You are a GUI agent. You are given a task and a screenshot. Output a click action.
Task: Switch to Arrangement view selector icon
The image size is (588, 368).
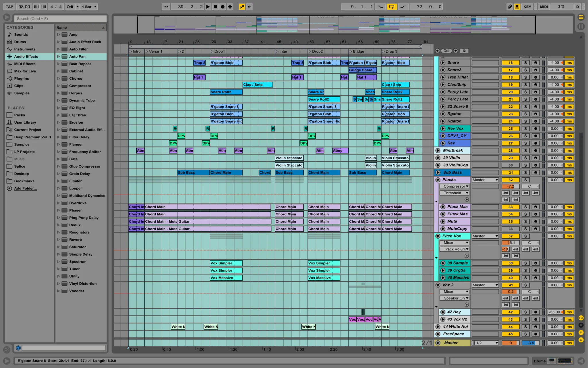tap(581, 17)
